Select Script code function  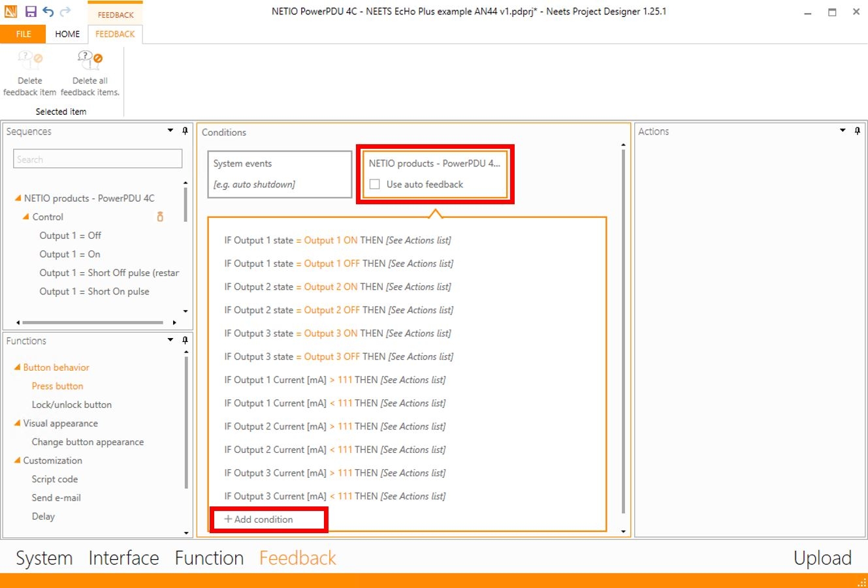tap(55, 480)
